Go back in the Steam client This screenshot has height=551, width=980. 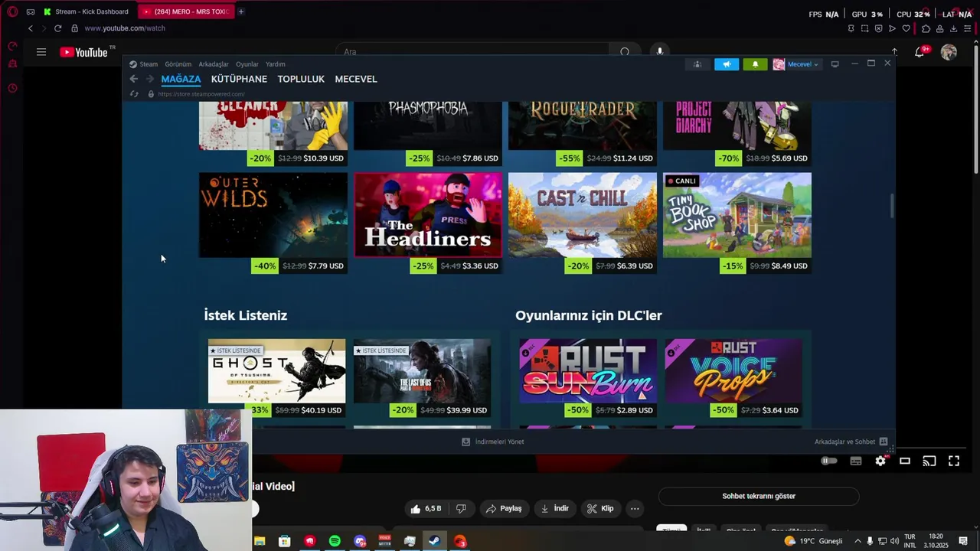(134, 79)
